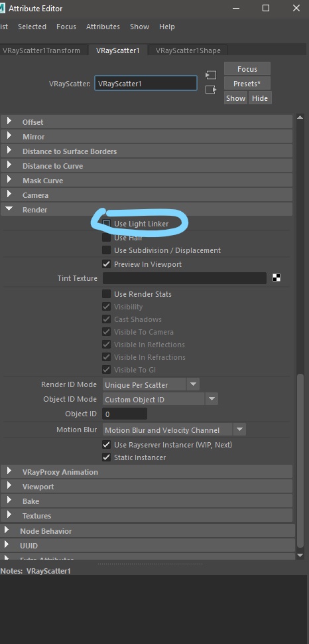Screen dimensions: 309x644
Task: Click the Show button
Action: click(x=235, y=98)
